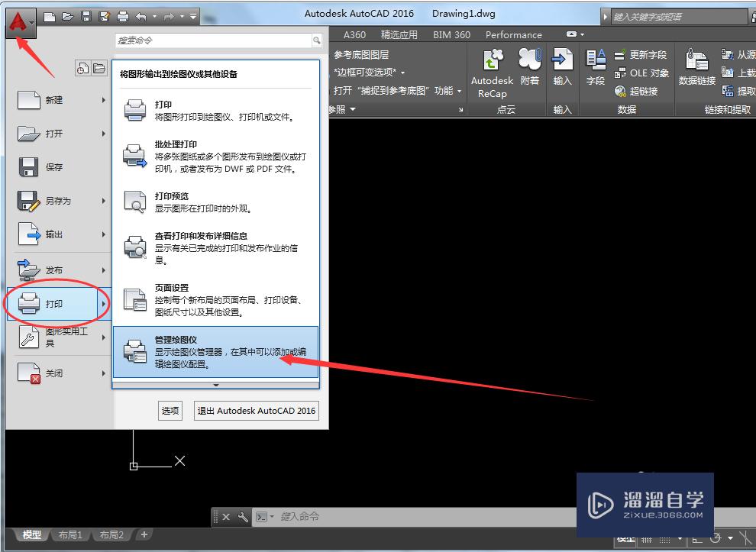Screen dimensions: 756x552
Task: Toggle the 捕捉到参考底图 feature on
Action: pyautogui.click(x=393, y=89)
